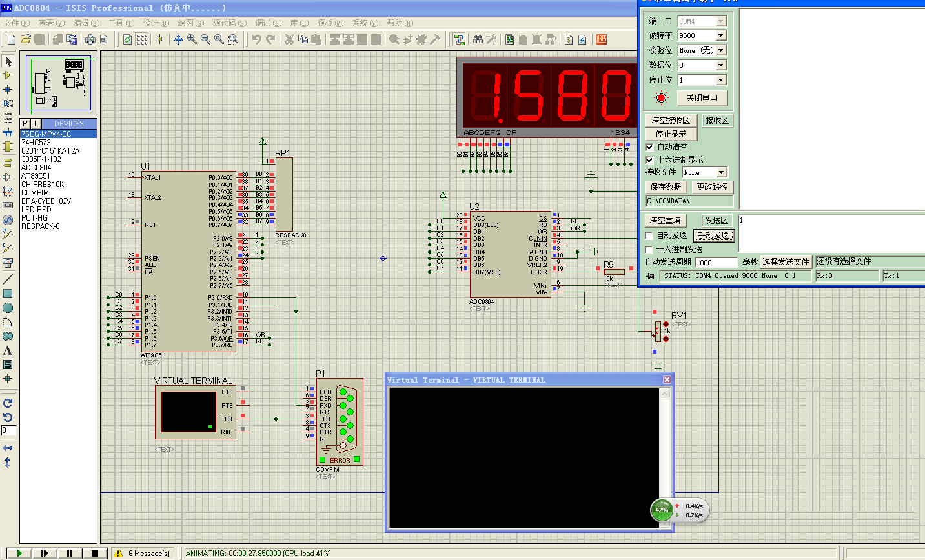Open 校验位 None dropdown
The width and height of the screenshot is (925, 560).
click(721, 50)
